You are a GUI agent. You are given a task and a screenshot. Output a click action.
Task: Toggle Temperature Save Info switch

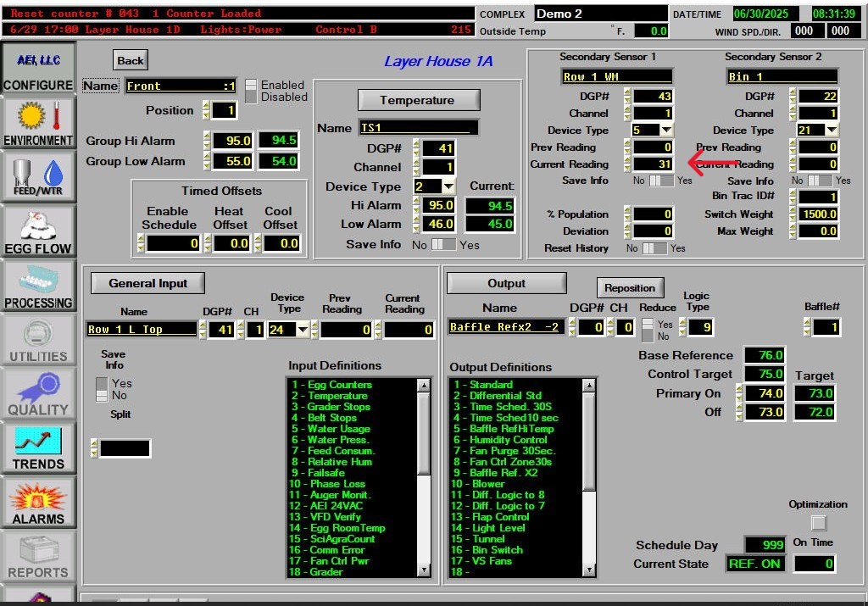(443, 245)
